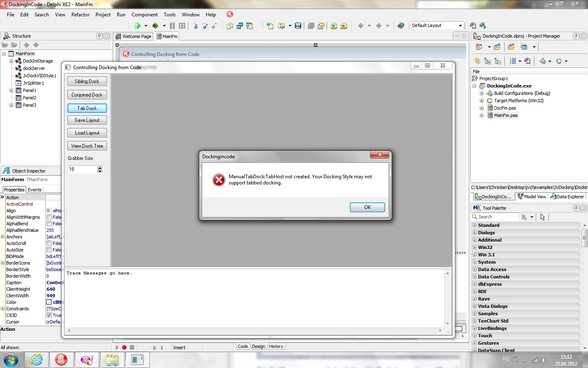The width and height of the screenshot is (588, 368).
Task: Click the Grabber Size spinner arrows
Action: click(100, 169)
